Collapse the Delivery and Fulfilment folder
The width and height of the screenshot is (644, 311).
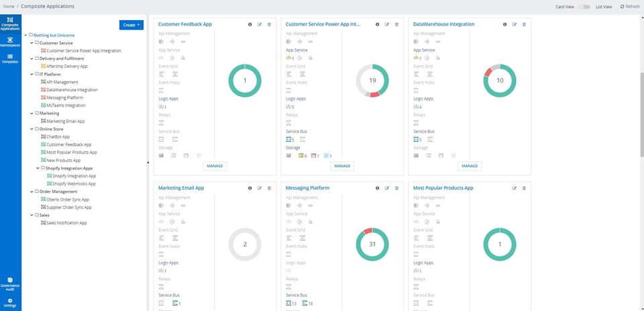coord(32,59)
